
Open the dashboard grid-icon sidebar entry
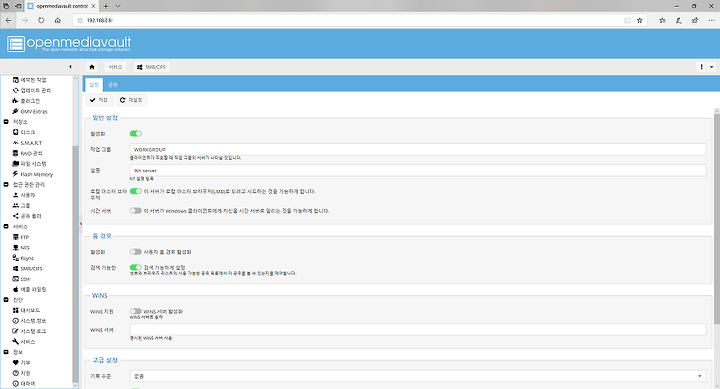pos(26,310)
